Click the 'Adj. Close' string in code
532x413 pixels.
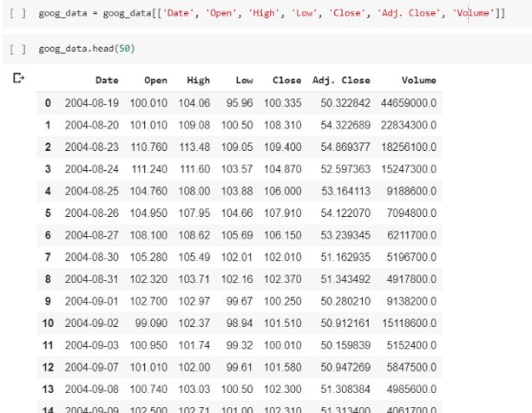[x=409, y=13]
